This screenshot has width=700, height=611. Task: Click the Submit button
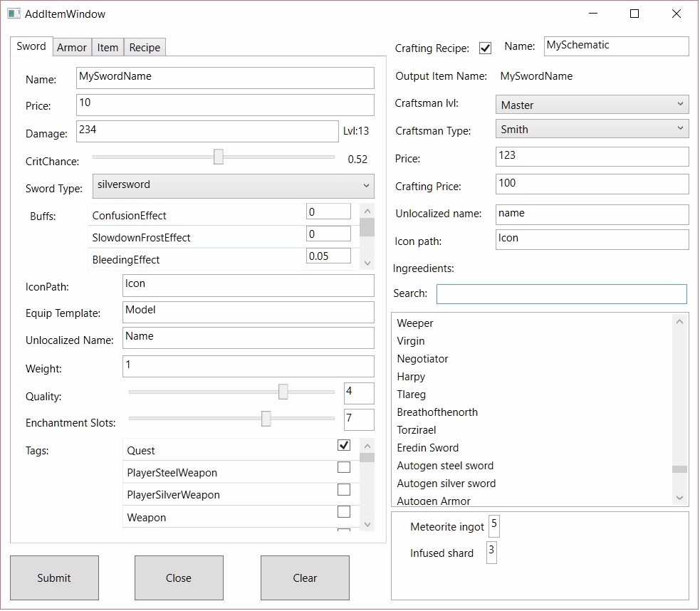pyautogui.click(x=54, y=578)
